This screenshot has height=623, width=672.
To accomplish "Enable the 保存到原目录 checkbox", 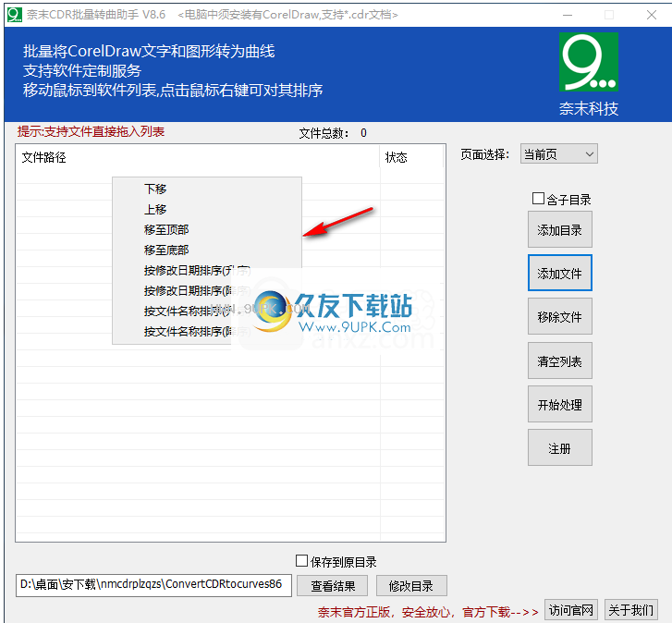I will pyautogui.click(x=301, y=561).
